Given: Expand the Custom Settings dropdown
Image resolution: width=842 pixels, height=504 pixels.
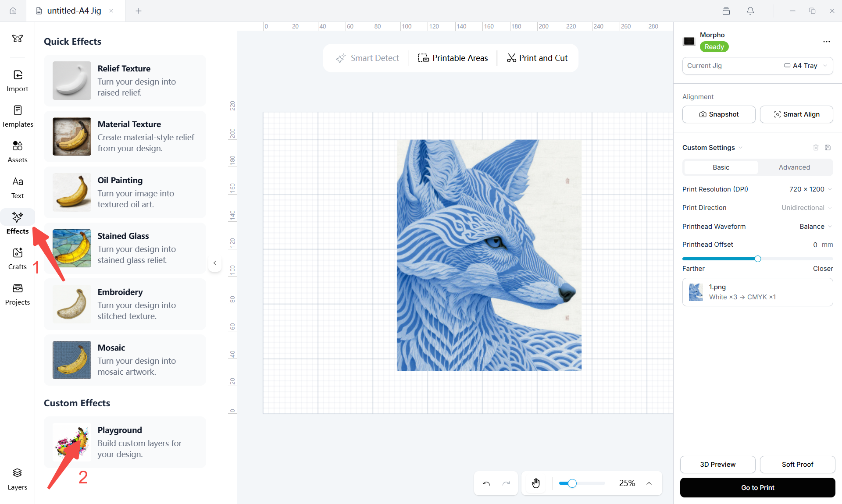Looking at the screenshot, I should pyautogui.click(x=712, y=148).
